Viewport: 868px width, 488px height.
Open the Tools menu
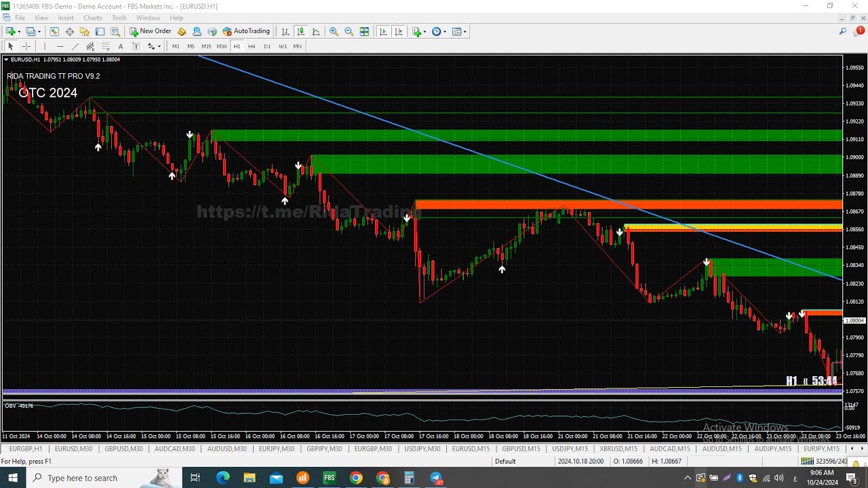[119, 18]
